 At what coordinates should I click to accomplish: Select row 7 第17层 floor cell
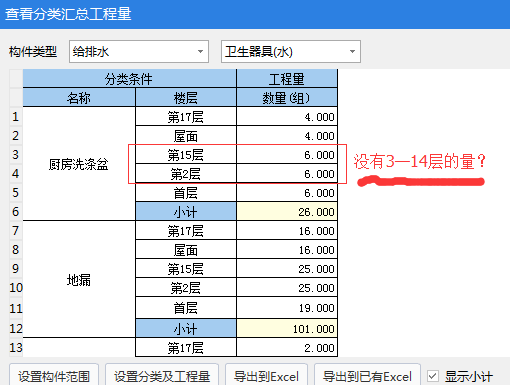tap(186, 231)
